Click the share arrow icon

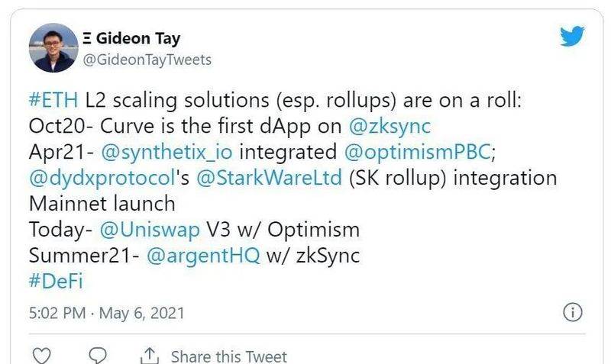(x=150, y=356)
